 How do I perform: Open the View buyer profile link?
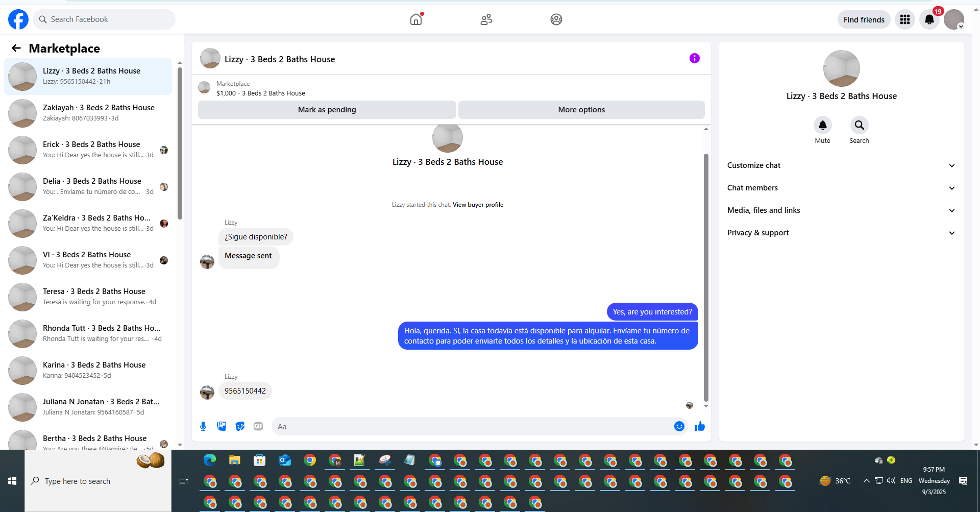478,205
